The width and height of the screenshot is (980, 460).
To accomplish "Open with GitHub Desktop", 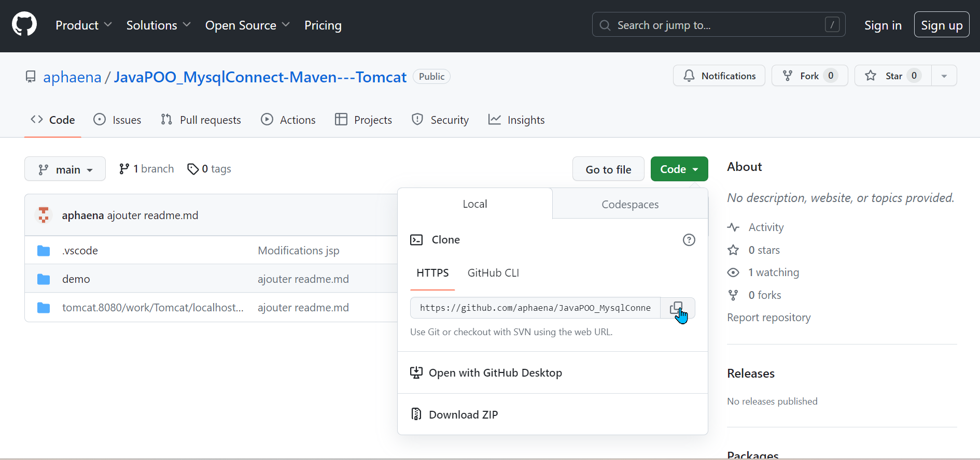I will tap(495, 373).
